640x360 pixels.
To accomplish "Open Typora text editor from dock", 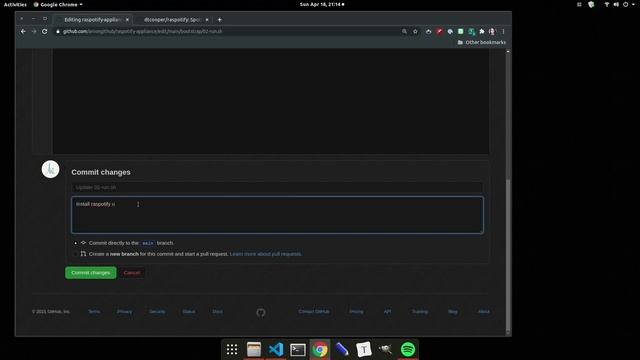I will click(364, 349).
